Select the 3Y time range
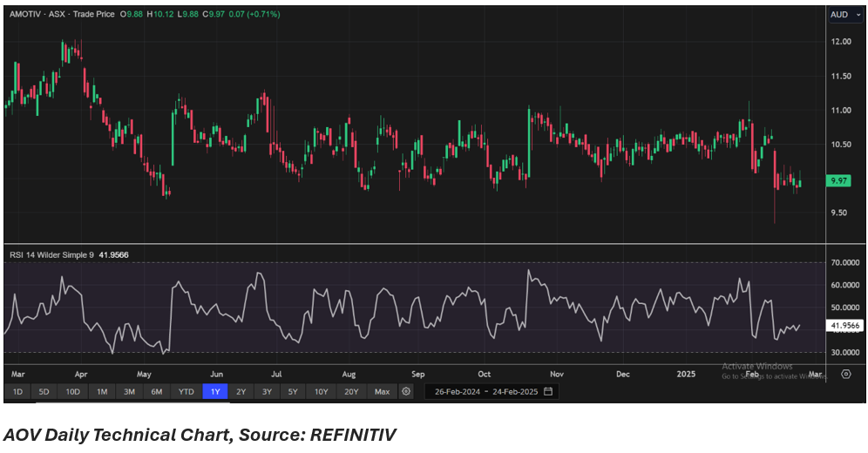The height and width of the screenshot is (453, 868). tap(267, 392)
